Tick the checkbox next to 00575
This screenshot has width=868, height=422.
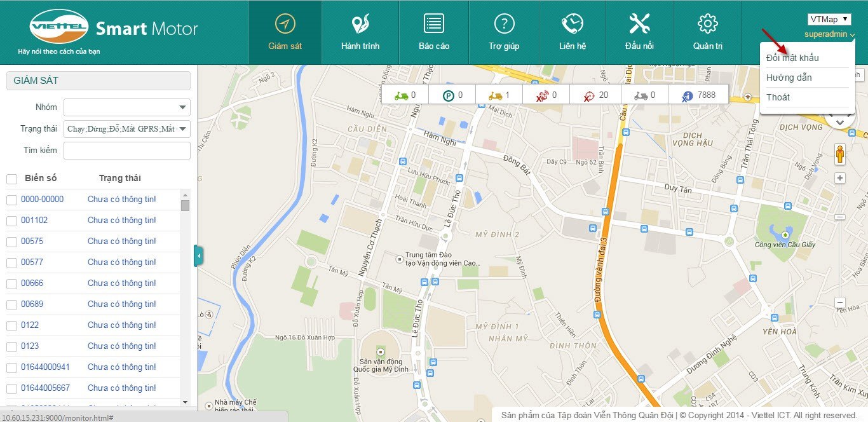(11, 242)
